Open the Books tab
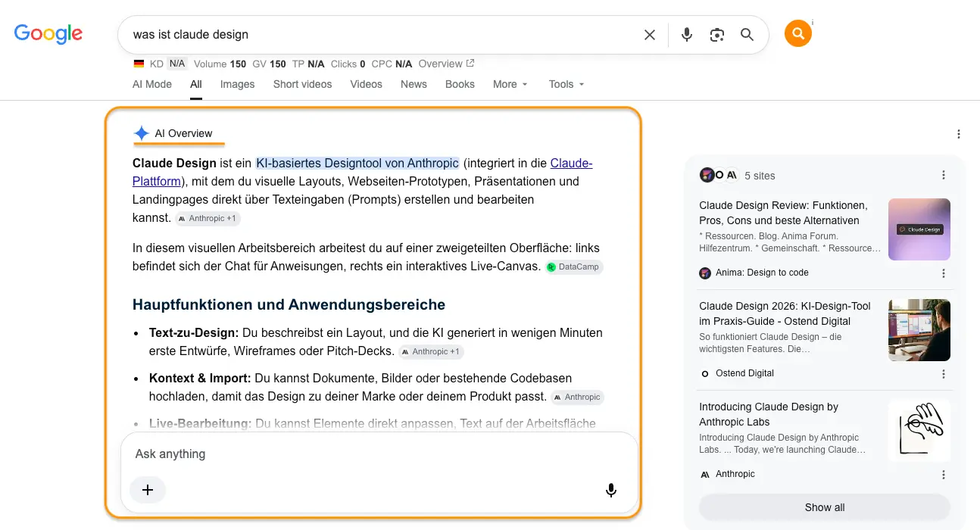The width and height of the screenshot is (980, 530). [x=460, y=84]
